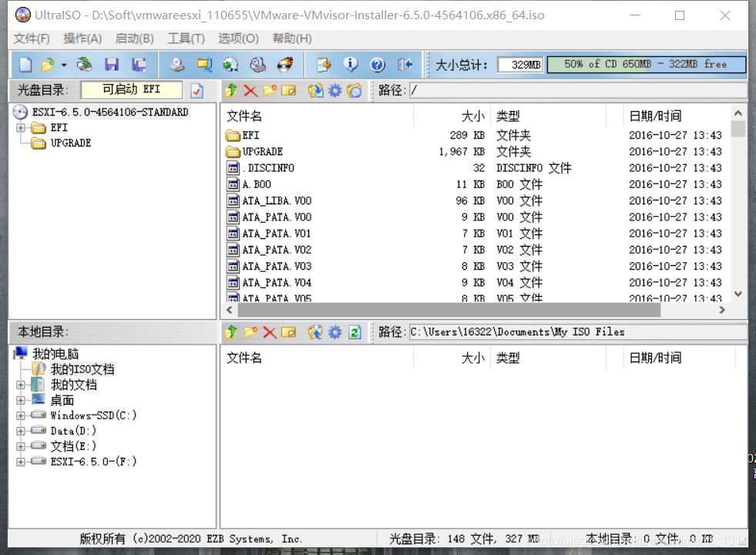Open an ISO file via folder icon
Viewport: 756px width, 555px height.
pos(48,65)
